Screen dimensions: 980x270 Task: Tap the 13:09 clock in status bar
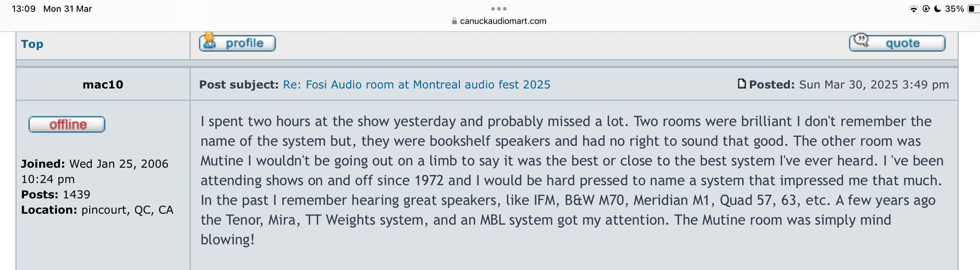[x=23, y=9]
